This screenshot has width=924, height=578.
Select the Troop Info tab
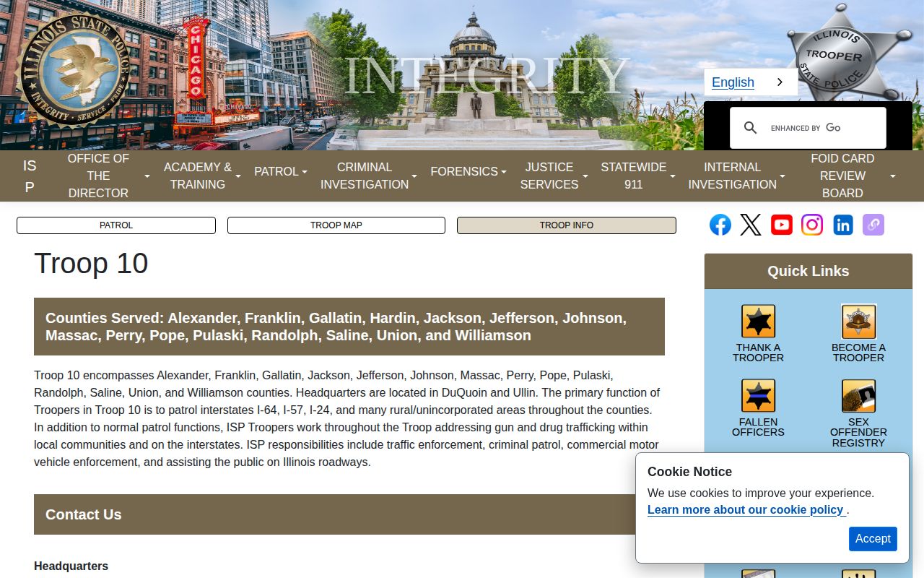coord(567,225)
